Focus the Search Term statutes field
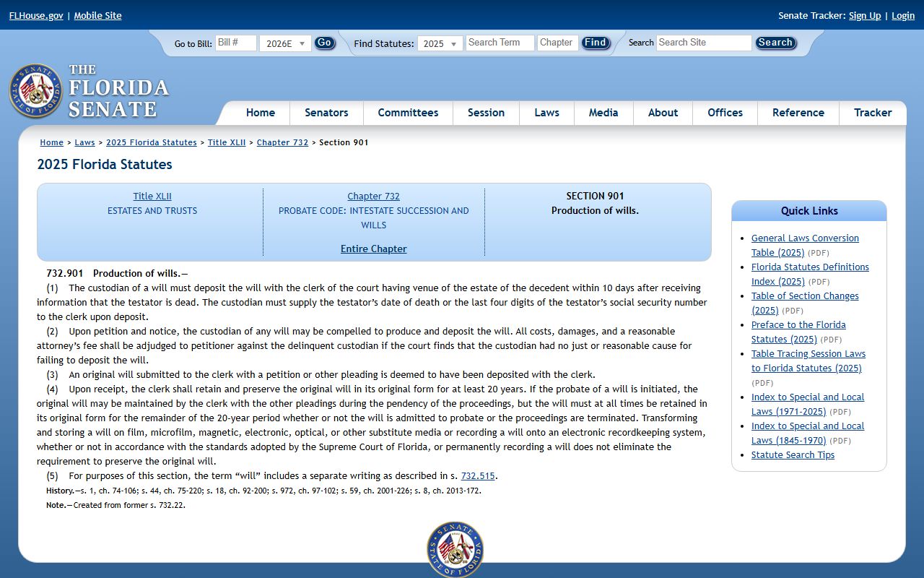 pyautogui.click(x=500, y=43)
